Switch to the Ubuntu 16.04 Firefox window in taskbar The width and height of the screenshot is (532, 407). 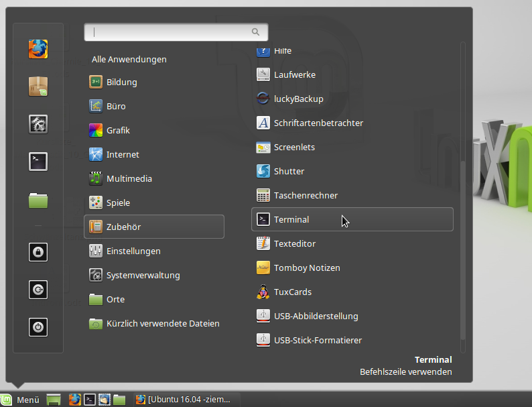click(x=187, y=400)
